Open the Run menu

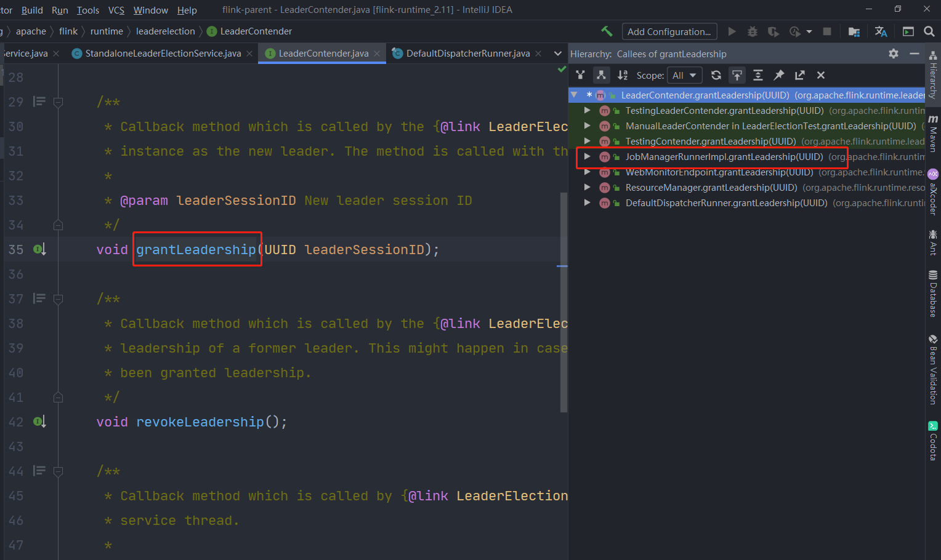pos(60,10)
